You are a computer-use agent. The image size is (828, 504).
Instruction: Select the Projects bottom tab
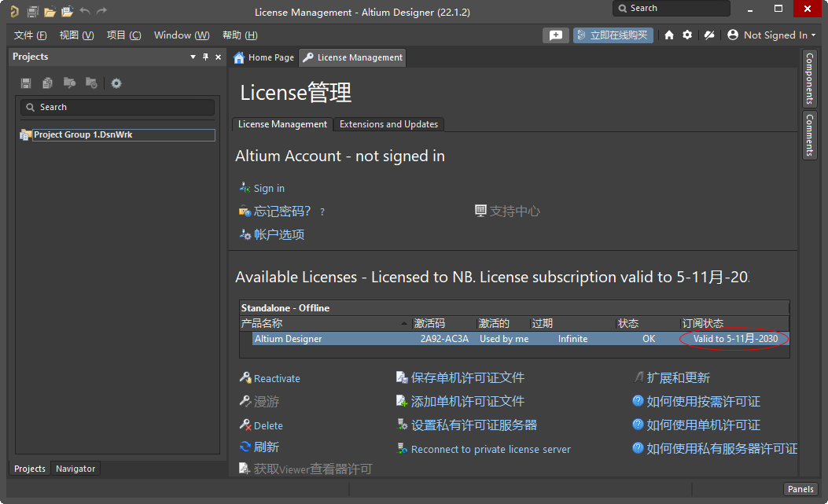point(30,469)
